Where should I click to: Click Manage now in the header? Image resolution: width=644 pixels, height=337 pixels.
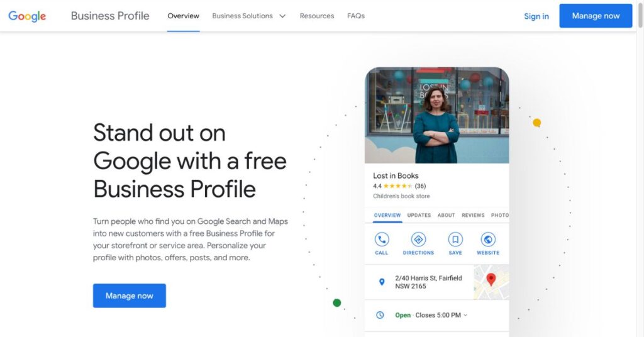click(x=596, y=16)
